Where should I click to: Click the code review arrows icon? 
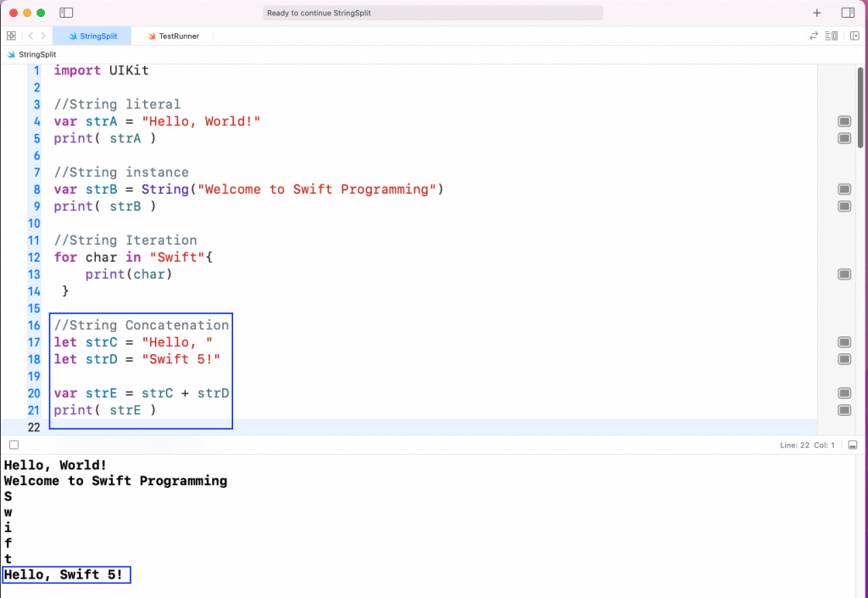tap(815, 36)
